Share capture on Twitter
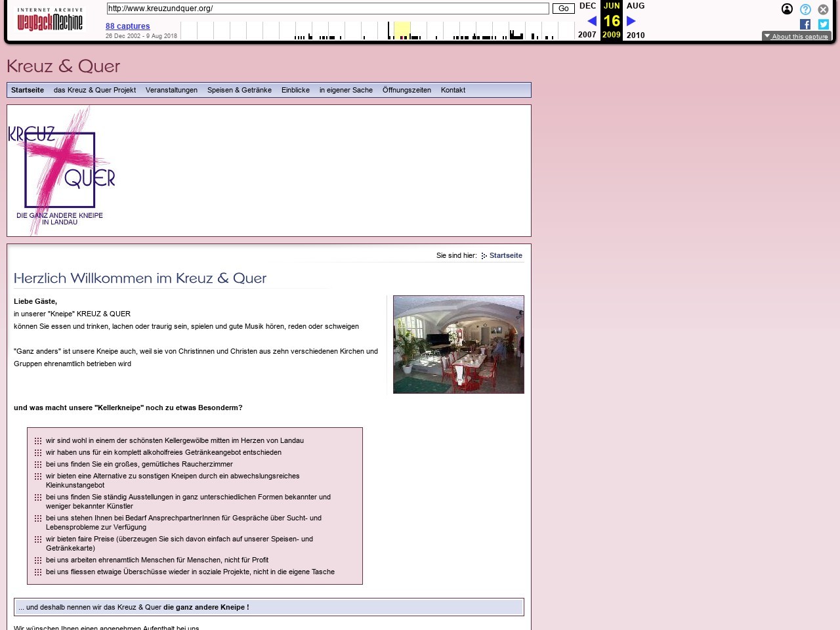 [823, 24]
